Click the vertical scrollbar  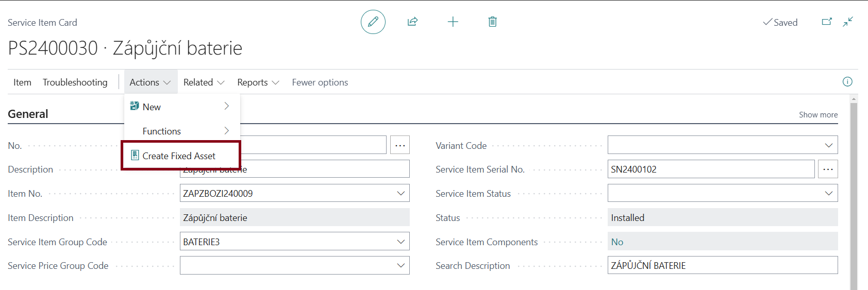click(x=854, y=196)
